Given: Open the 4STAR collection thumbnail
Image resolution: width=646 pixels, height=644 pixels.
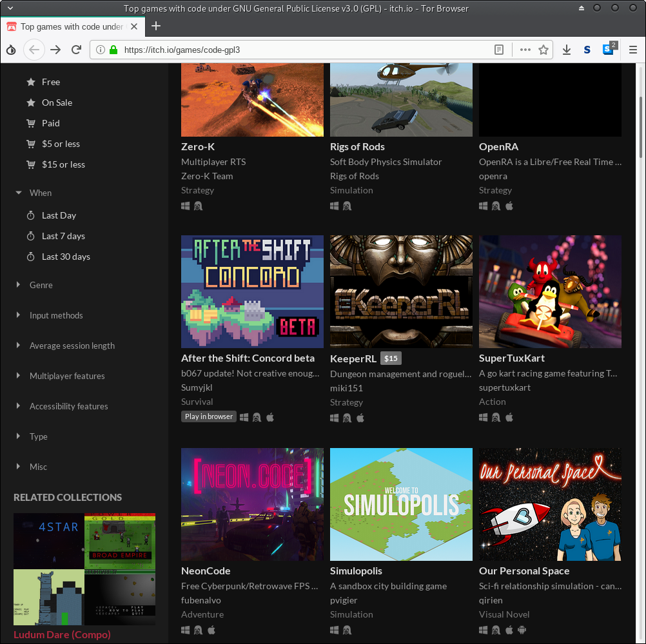Looking at the screenshot, I should pos(49,541).
